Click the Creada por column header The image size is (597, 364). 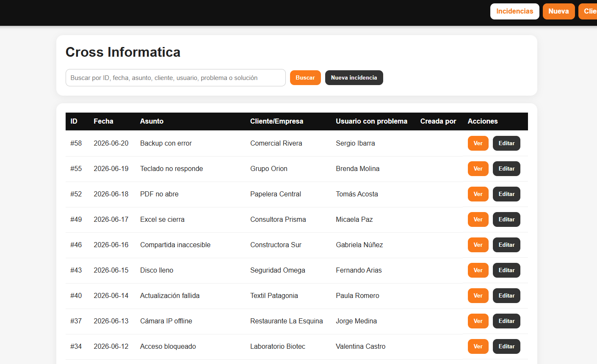[x=438, y=121]
